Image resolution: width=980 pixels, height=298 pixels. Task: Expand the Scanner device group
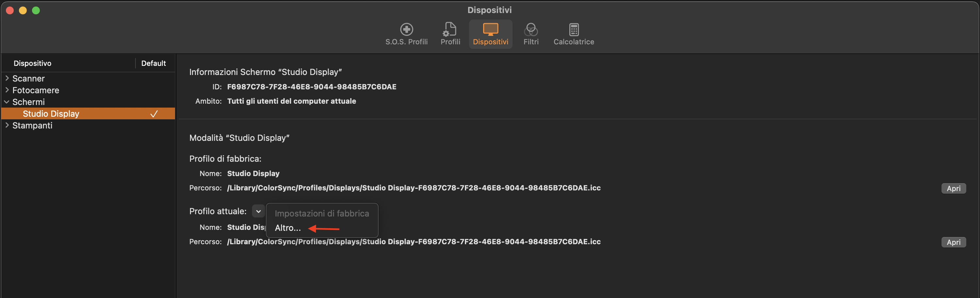[x=7, y=78]
